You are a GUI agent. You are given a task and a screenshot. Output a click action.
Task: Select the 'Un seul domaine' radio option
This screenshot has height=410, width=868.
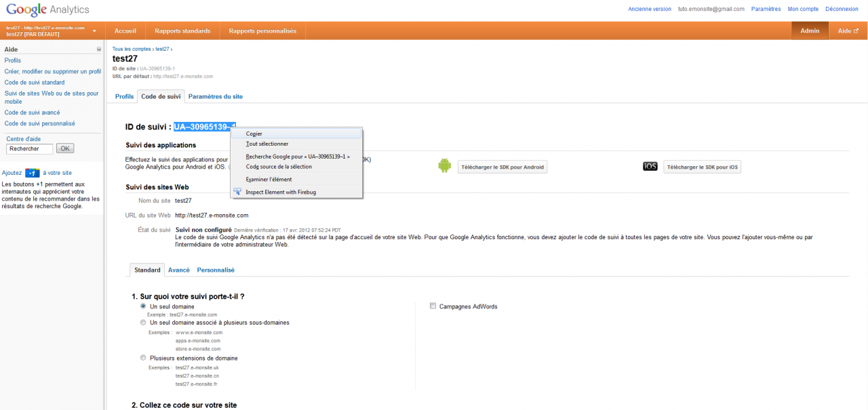pyautogui.click(x=143, y=306)
